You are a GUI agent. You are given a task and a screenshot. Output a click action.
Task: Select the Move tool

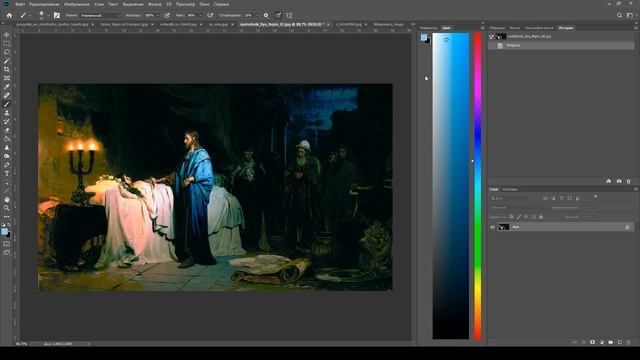point(7,35)
